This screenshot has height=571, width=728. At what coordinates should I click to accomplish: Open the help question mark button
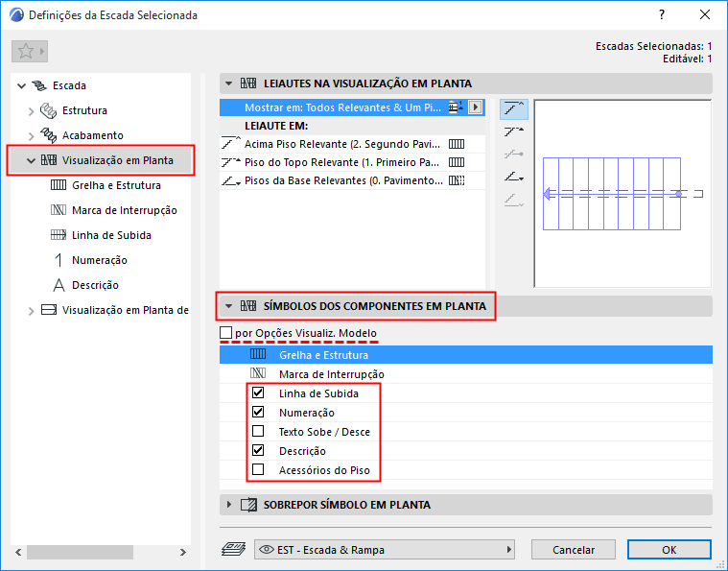tap(662, 14)
